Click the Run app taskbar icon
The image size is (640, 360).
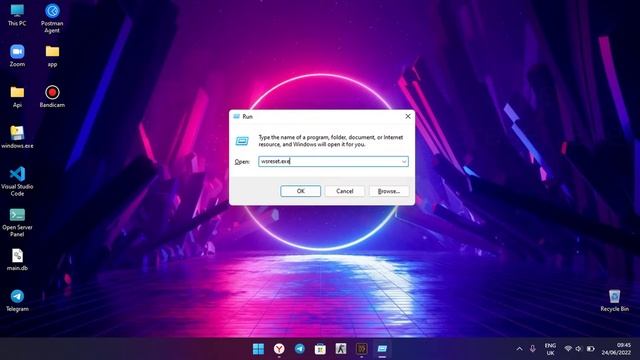click(382, 349)
